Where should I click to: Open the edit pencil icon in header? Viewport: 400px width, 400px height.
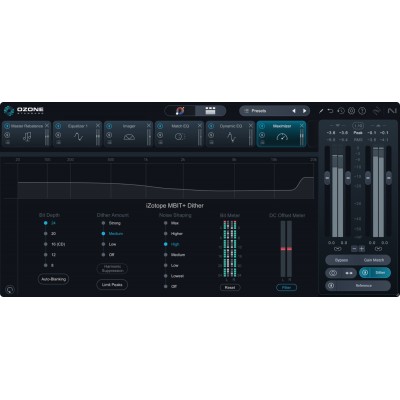pos(321,111)
